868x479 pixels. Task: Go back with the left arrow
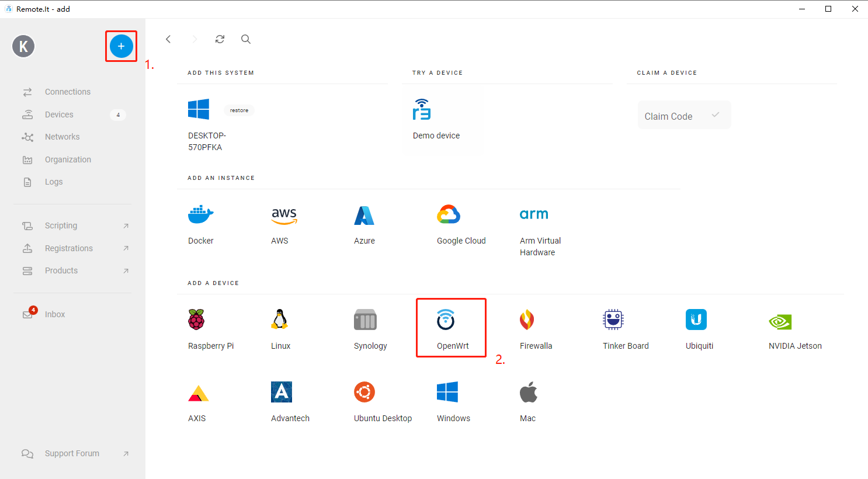(168, 39)
